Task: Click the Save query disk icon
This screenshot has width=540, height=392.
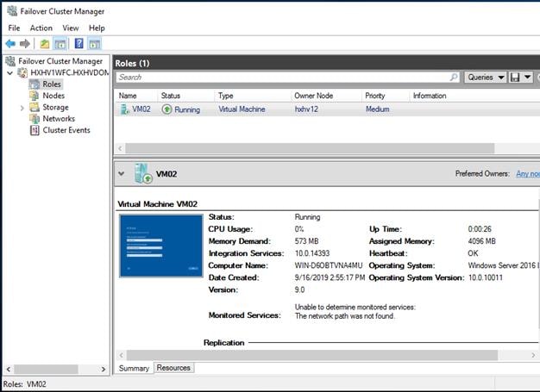Action: [515, 77]
